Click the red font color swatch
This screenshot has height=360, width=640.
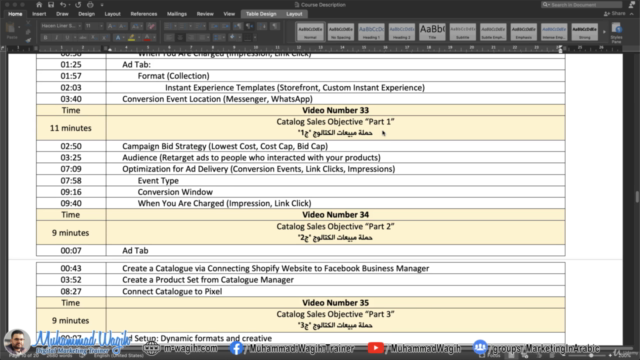tap(147, 38)
